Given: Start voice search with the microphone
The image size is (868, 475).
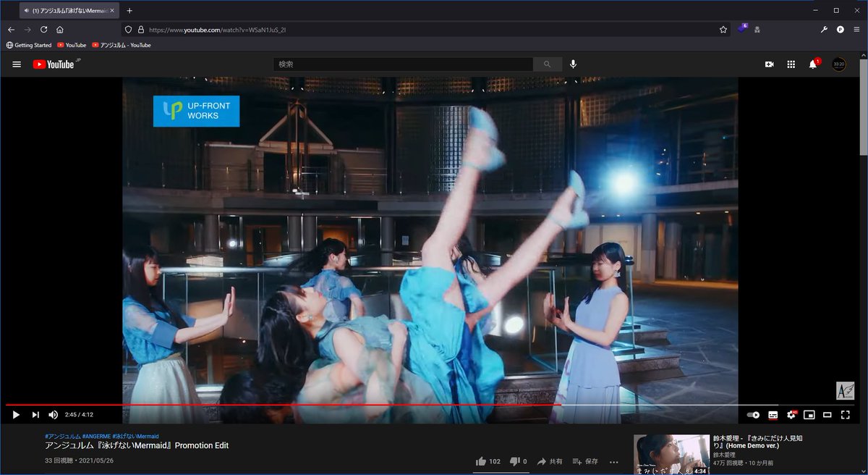Looking at the screenshot, I should point(573,64).
